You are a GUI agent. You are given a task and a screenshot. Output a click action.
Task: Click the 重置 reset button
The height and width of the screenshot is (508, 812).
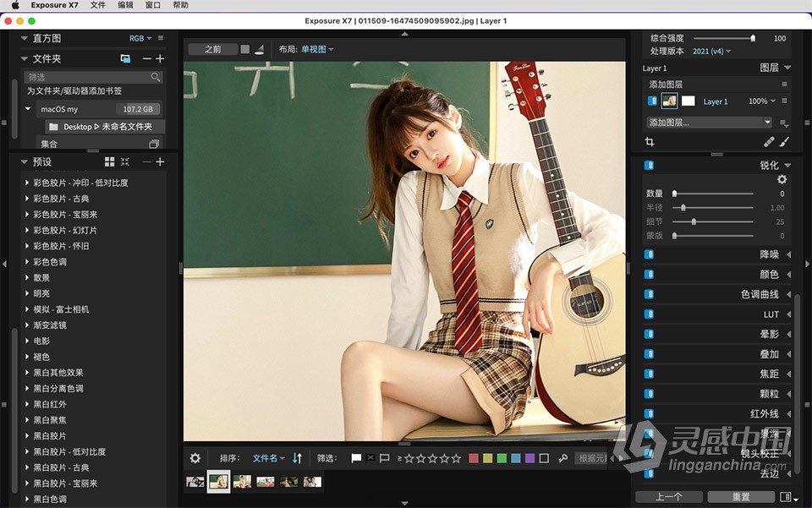[x=741, y=497]
